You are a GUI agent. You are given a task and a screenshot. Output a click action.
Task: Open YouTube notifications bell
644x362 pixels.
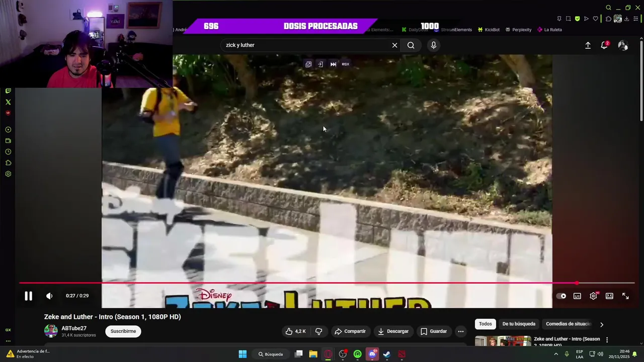[604, 45]
